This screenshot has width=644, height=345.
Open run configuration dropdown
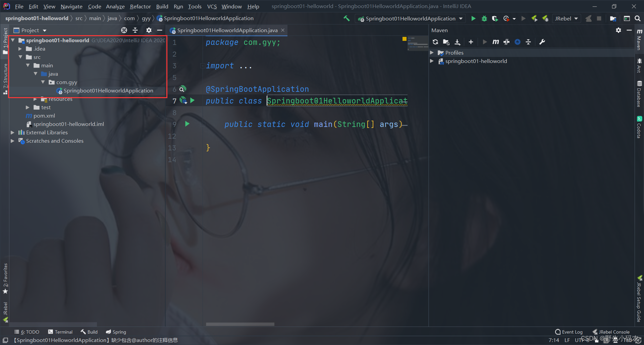coord(411,18)
